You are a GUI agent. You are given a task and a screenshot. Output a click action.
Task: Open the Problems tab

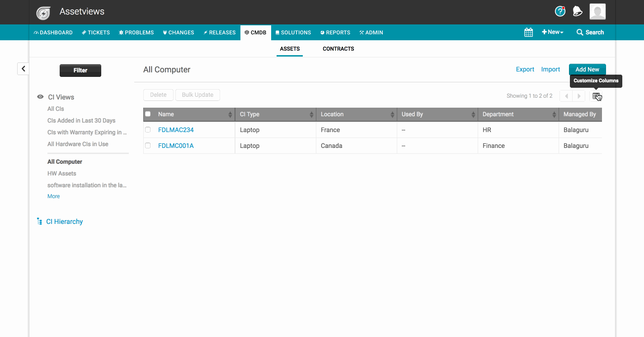pos(136,33)
